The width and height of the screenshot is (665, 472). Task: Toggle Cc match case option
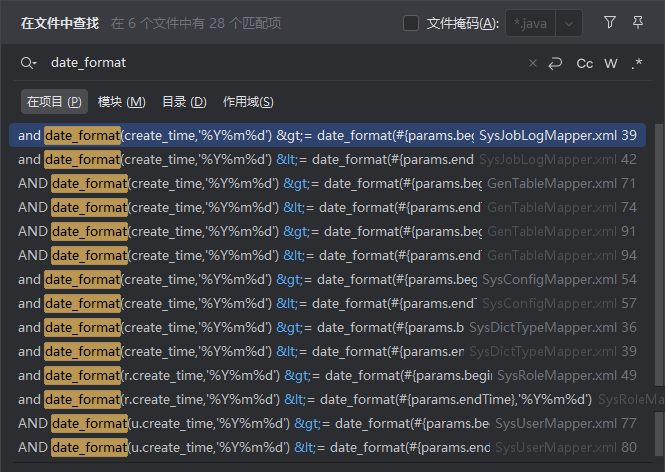[584, 64]
